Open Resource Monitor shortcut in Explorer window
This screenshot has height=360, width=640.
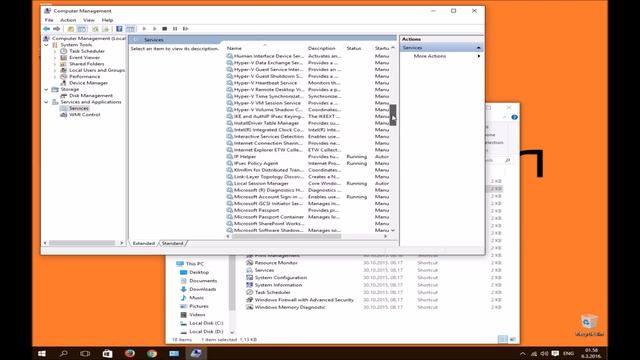[x=276, y=263]
